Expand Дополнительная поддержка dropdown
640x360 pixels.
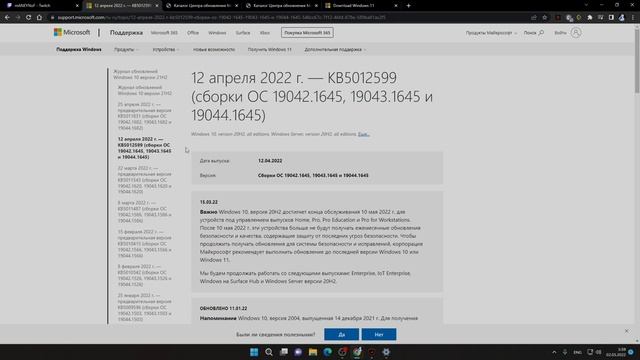pyautogui.click(x=335, y=49)
